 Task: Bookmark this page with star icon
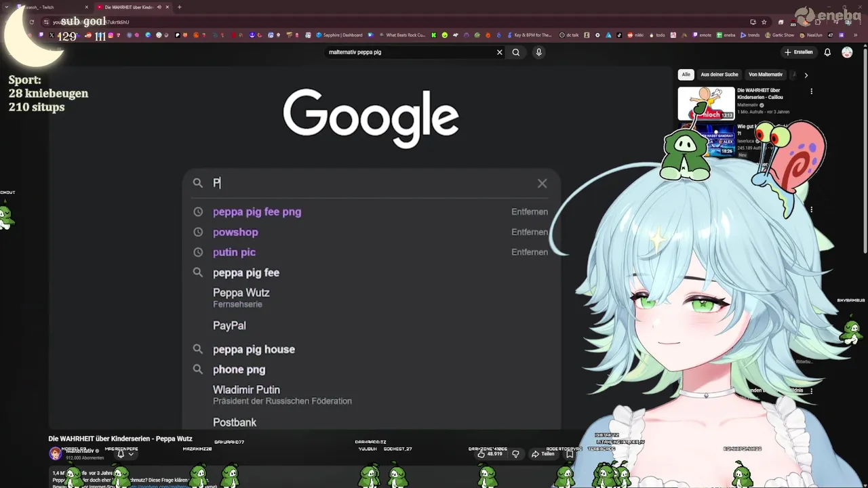click(764, 22)
